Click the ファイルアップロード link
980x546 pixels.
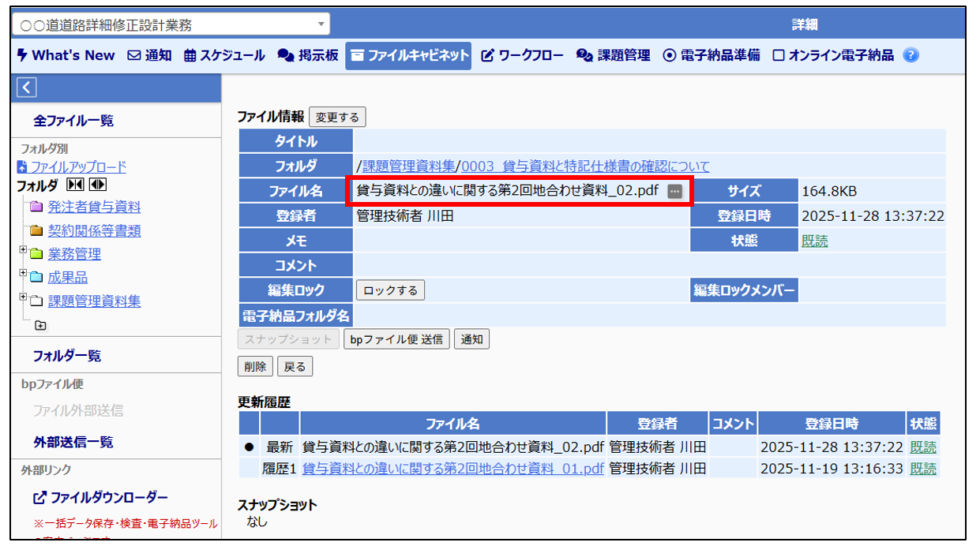click(77, 166)
